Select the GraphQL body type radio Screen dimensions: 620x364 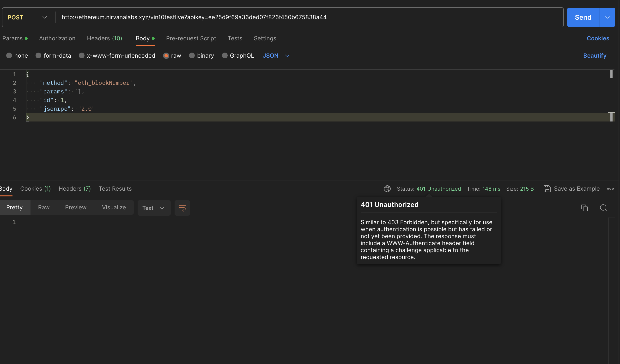click(x=225, y=55)
